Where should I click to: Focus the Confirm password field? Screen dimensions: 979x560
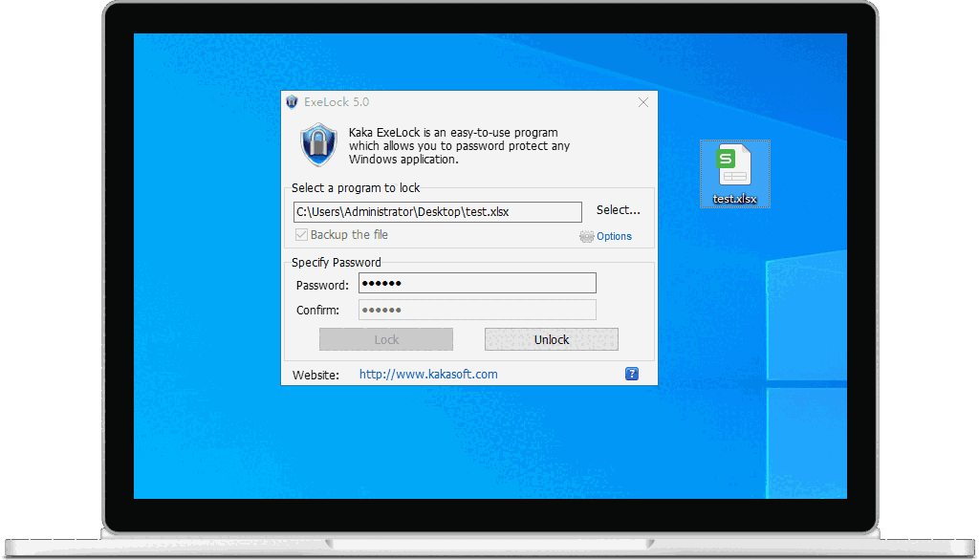pos(477,310)
